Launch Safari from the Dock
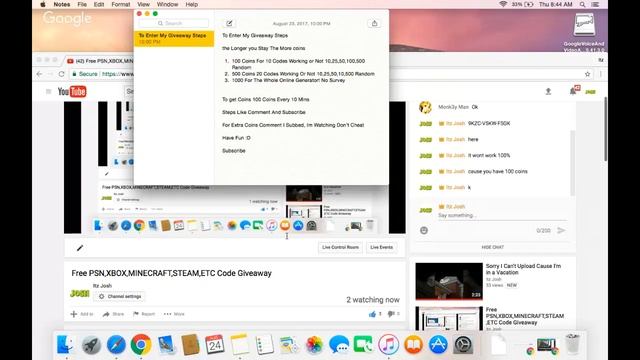The image size is (640, 360). pos(116,345)
